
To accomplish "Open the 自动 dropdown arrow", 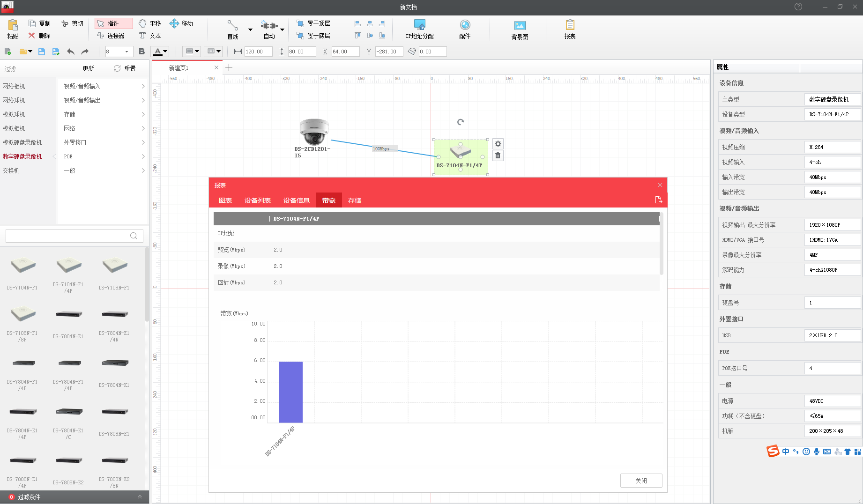I will point(282,30).
